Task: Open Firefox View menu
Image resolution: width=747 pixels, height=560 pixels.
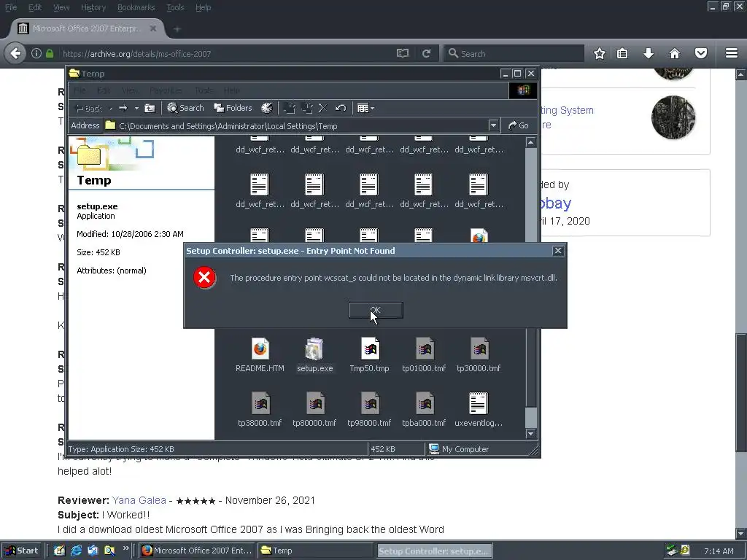Action: click(x=61, y=7)
